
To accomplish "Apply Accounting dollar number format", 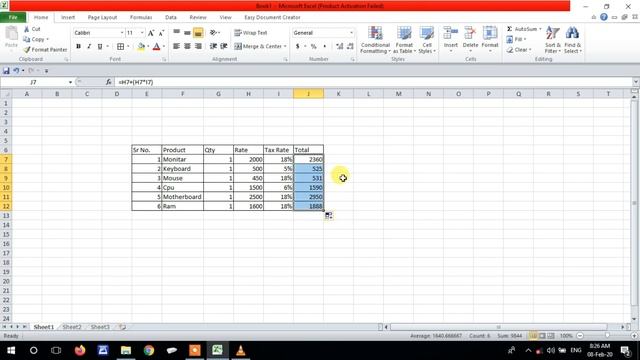I will point(298,47).
